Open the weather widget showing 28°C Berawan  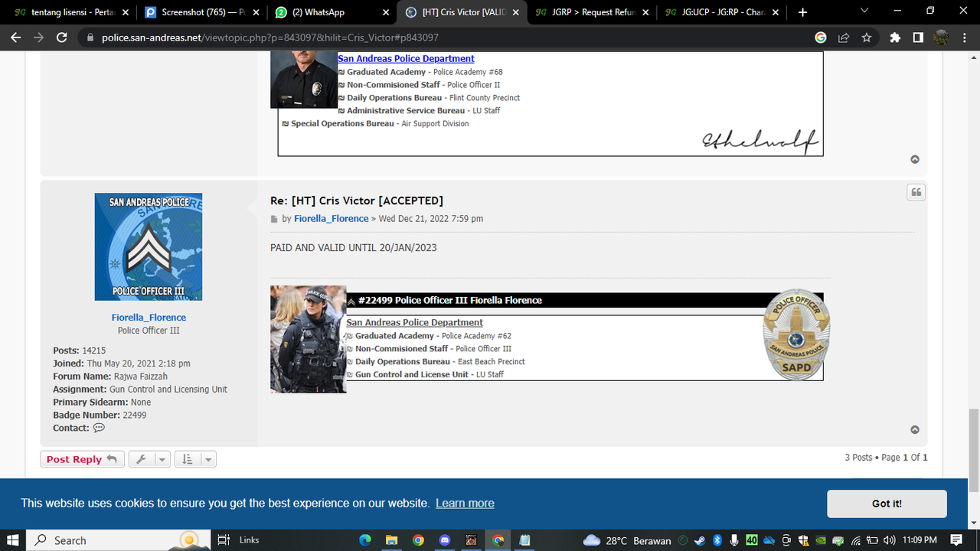tap(627, 540)
